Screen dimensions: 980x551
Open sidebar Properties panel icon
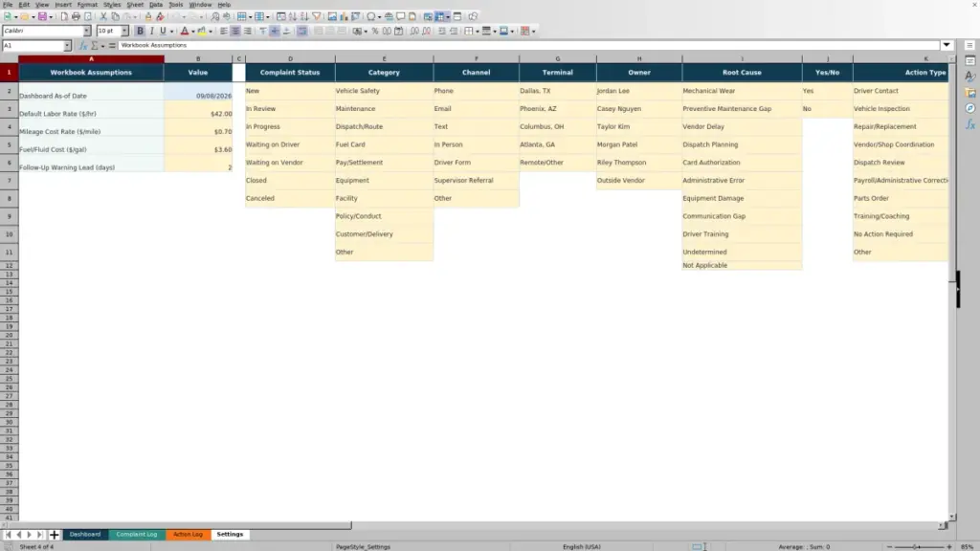(x=970, y=60)
